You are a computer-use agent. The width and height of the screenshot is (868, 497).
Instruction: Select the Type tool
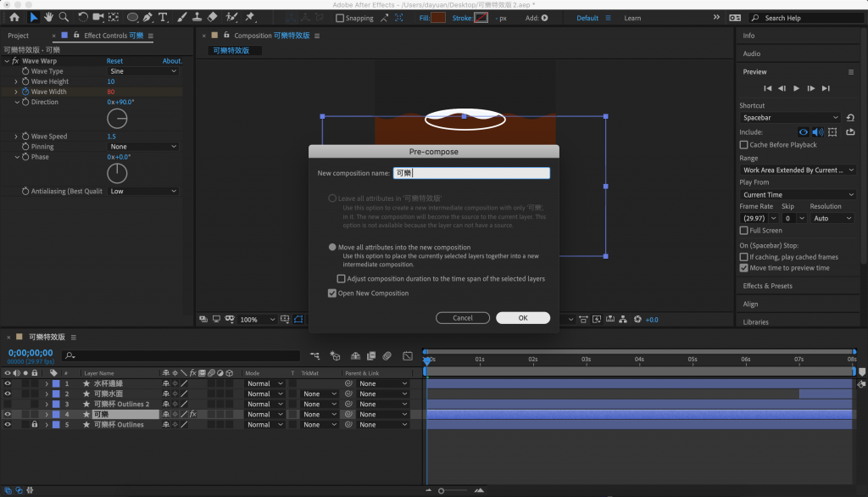click(x=163, y=17)
